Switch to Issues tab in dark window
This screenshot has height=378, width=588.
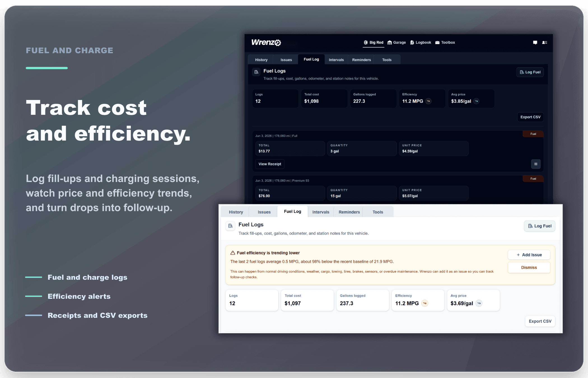[x=286, y=60]
